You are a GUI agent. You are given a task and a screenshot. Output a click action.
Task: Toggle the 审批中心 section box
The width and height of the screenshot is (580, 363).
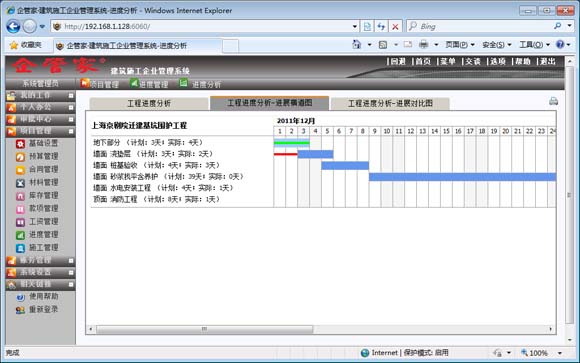[71, 119]
